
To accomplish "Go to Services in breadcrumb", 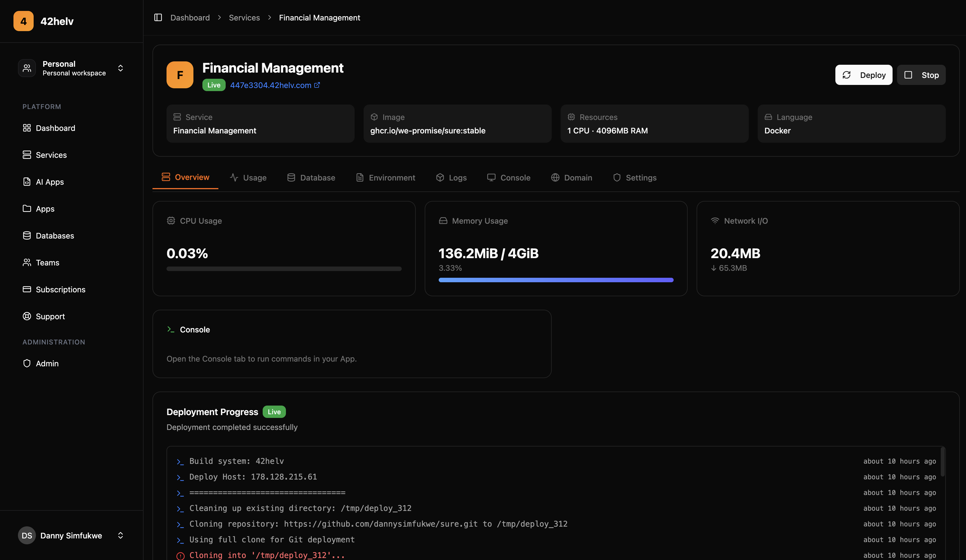I will (x=244, y=18).
